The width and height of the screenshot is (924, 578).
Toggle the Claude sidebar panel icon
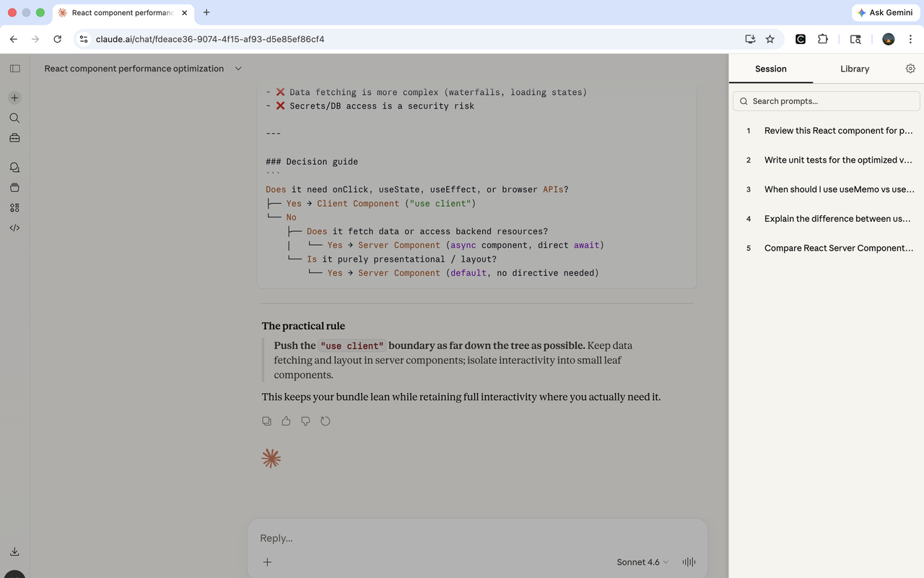click(14, 69)
